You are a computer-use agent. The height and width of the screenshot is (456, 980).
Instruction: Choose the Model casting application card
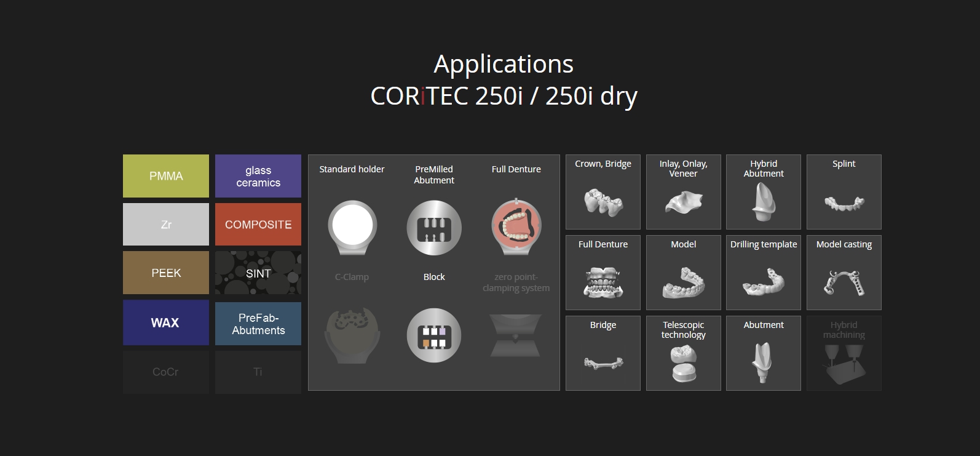click(x=844, y=273)
